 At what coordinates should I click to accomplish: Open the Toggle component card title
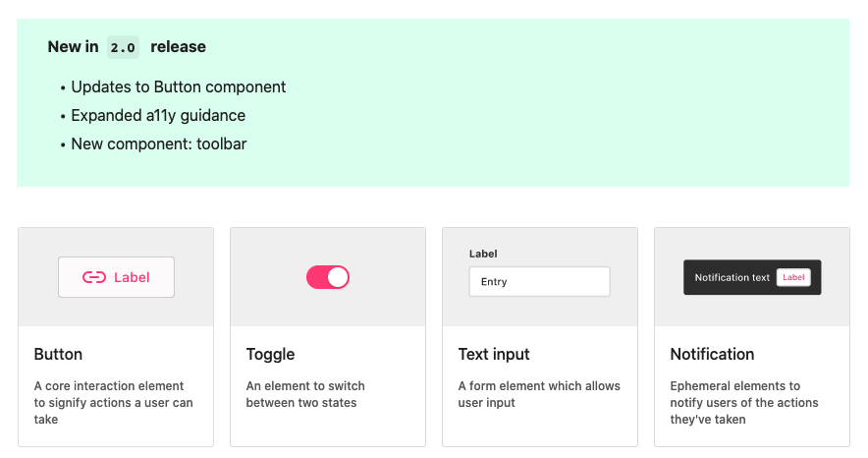[270, 354]
